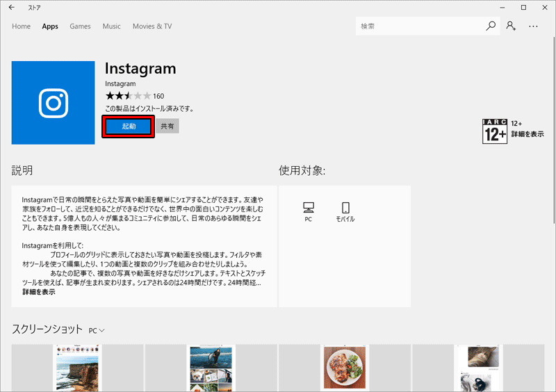The image size is (556, 392).
Task: Open the coastal cliff screenshot thumbnail
Action: click(x=77, y=368)
